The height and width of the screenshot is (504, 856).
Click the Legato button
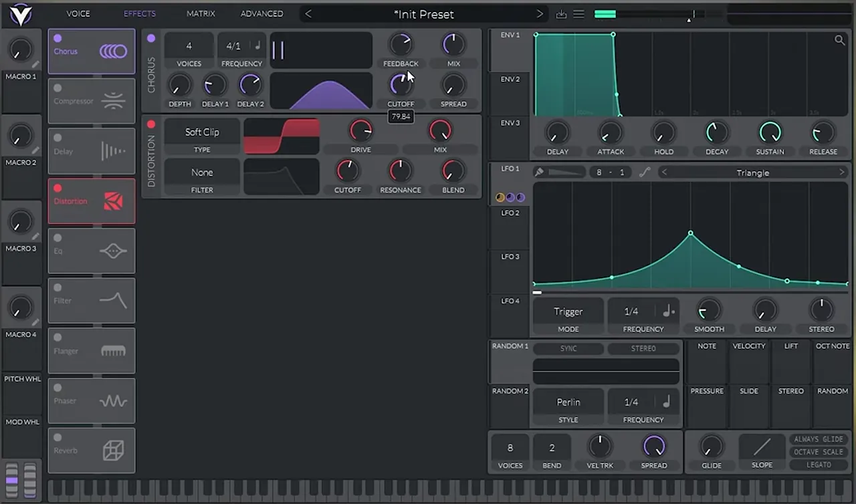pyautogui.click(x=818, y=465)
